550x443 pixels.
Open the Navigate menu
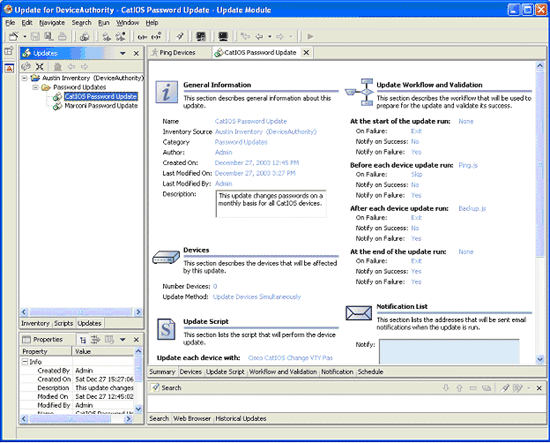coord(52,22)
